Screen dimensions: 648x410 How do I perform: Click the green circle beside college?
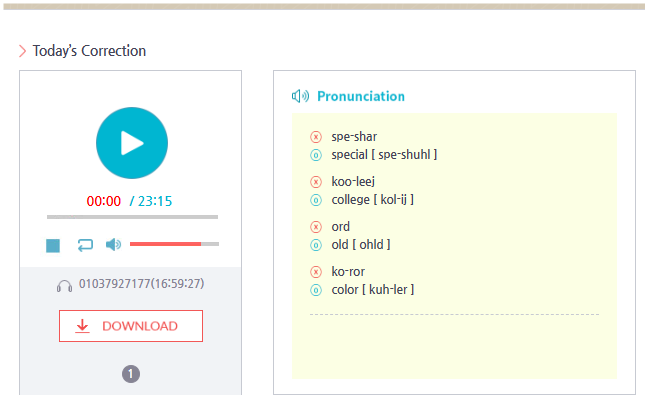pyautogui.click(x=316, y=200)
